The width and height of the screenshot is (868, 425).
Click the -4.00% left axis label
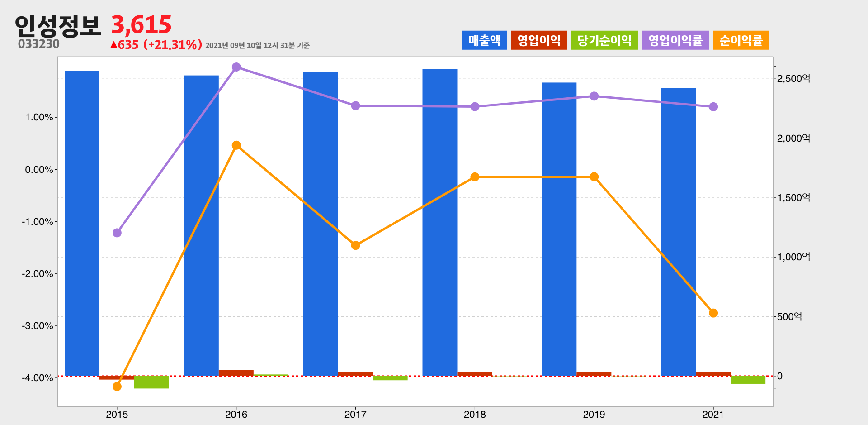[38, 378]
